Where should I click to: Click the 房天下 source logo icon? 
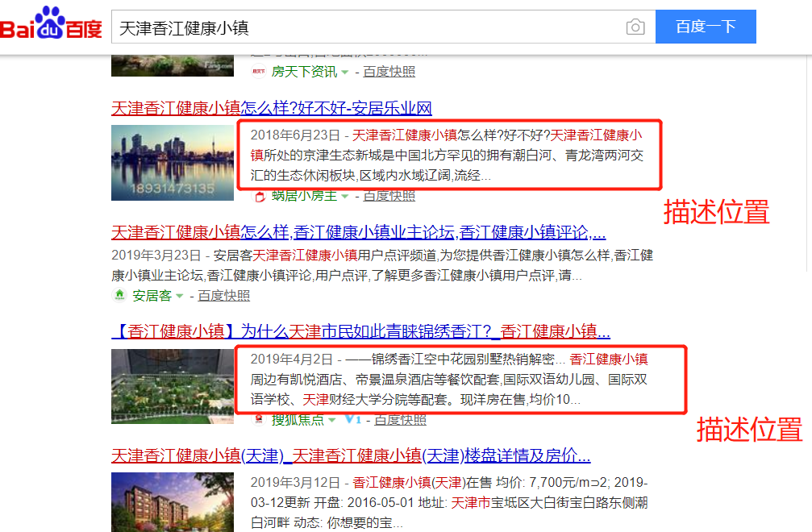click(258, 72)
